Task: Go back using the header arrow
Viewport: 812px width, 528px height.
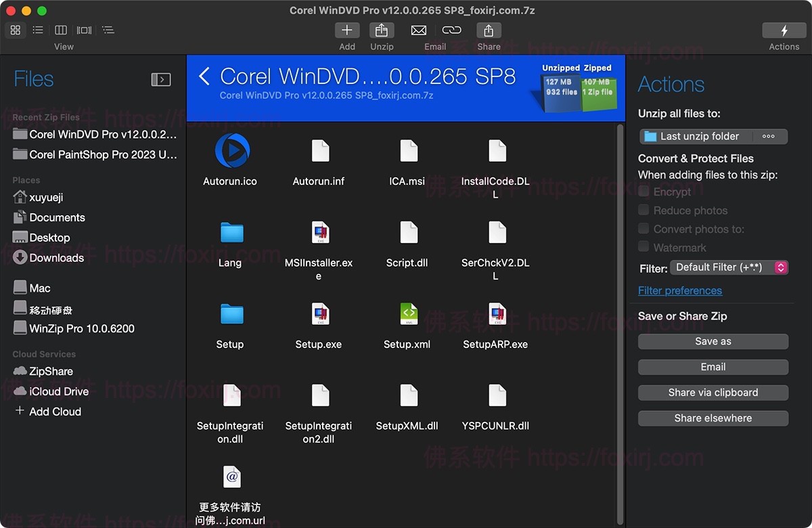Action: coord(204,76)
